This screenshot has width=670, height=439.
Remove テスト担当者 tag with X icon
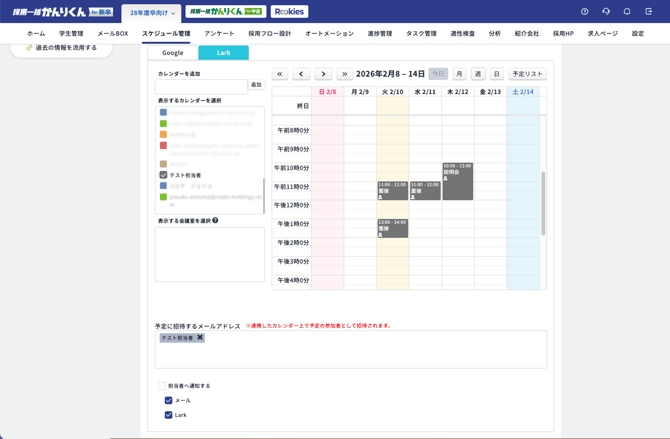[x=200, y=338]
